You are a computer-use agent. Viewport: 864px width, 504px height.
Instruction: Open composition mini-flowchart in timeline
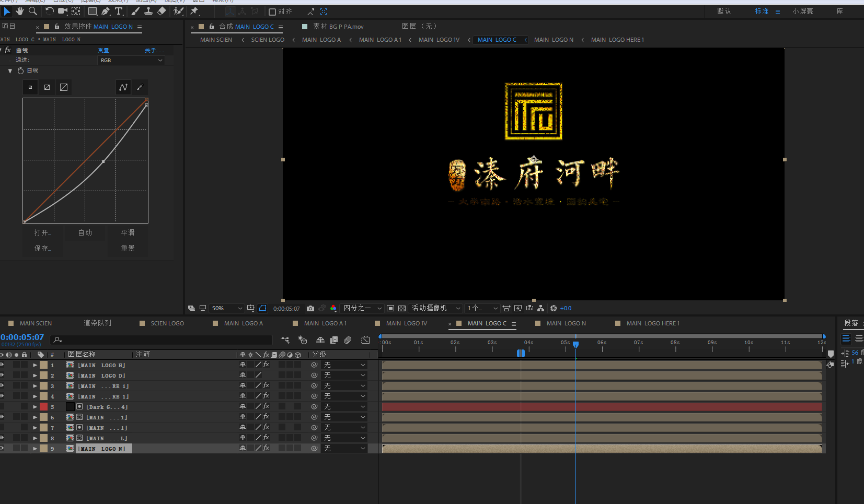tap(285, 340)
